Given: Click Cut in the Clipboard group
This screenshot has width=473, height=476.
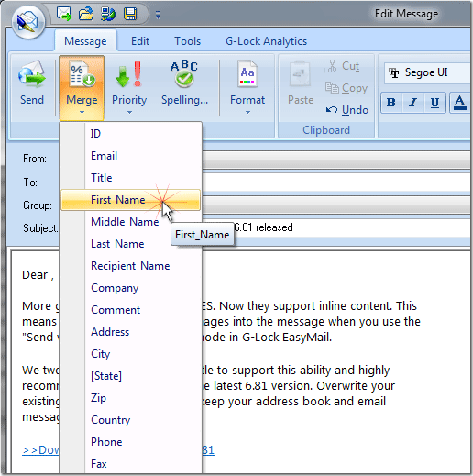Looking at the screenshot, I should 344,66.
